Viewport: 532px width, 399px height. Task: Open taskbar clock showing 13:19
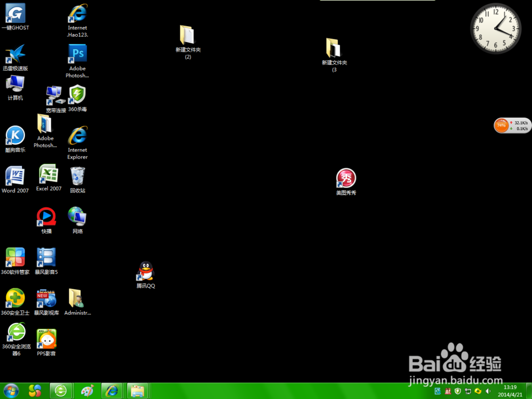pos(510,391)
